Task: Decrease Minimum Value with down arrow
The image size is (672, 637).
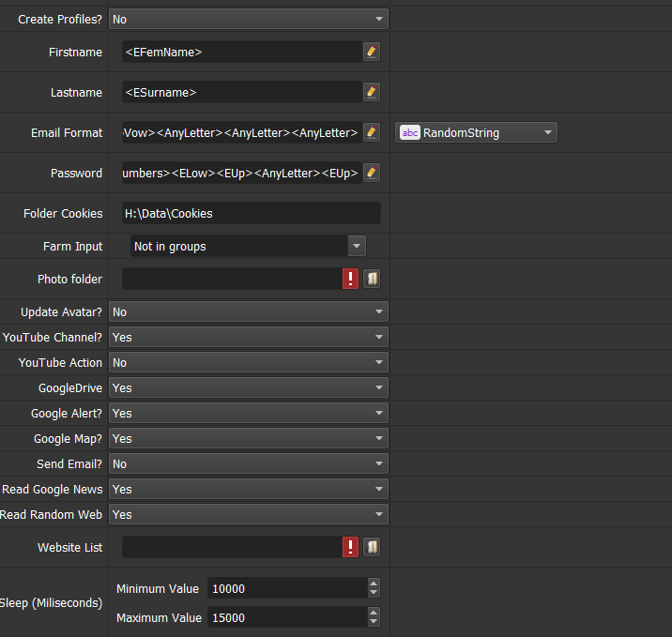Action: point(374,593)
